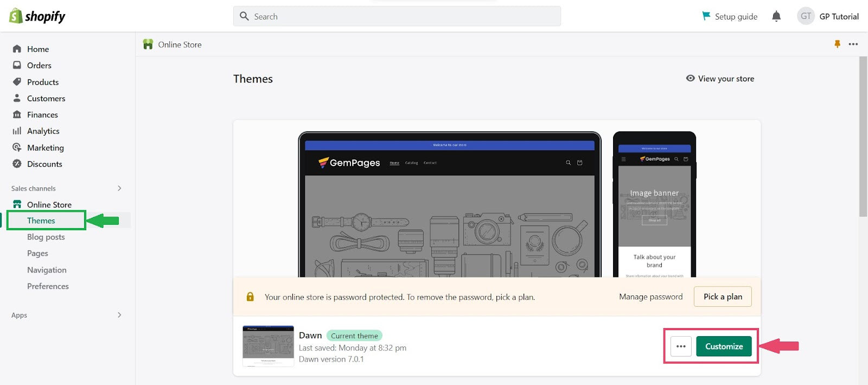868x385 pixels.
Task: Click the Analytics bar chart icon
Action: 17,131
